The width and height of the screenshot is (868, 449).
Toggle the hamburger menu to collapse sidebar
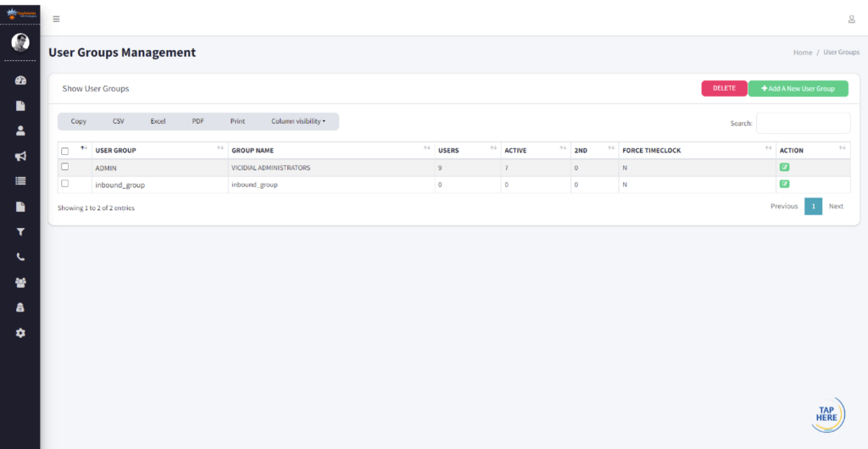coord(56,19)
